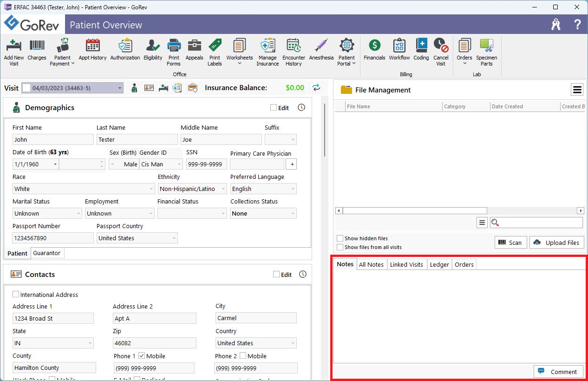Click the file search input box

[x=536, y=223]
